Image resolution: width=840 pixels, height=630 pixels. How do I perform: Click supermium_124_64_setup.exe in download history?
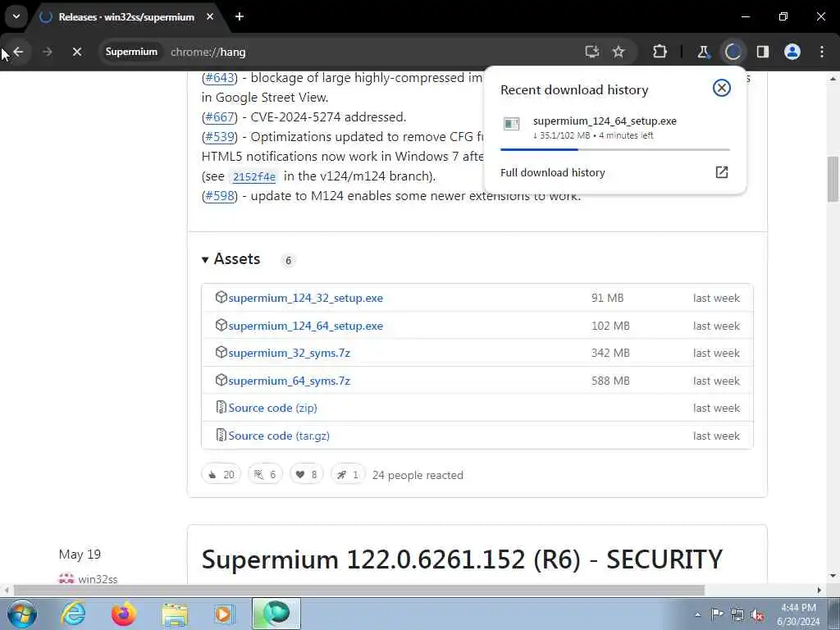(x=605, y=121)
